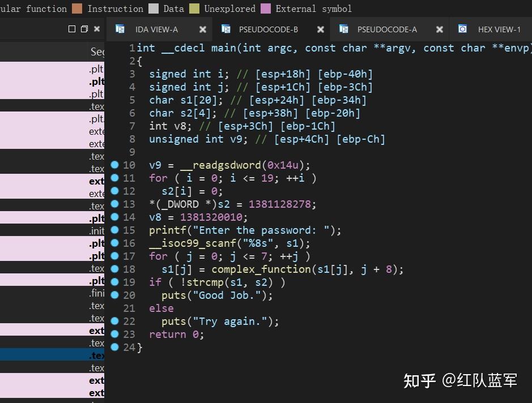Image resolution: width=532 pixels, height=403 pixels.
Task: Toggle breakpoint dot on line 19
Action: [114, 282]
